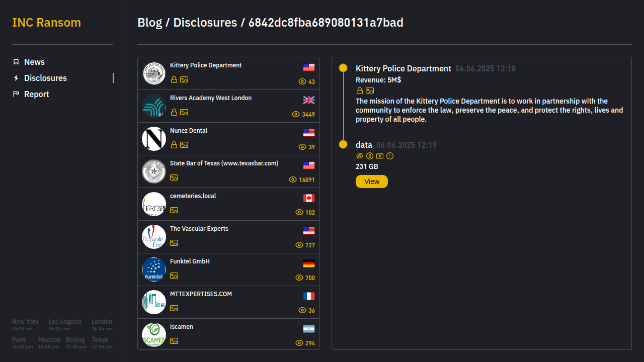Click the data timeline dot
This screenshot has width=644, height=362.
click(343, 144)
